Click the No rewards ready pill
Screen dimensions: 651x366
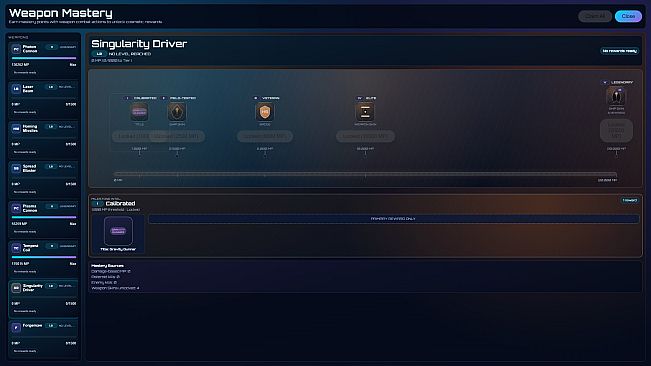tap(619, 51)
